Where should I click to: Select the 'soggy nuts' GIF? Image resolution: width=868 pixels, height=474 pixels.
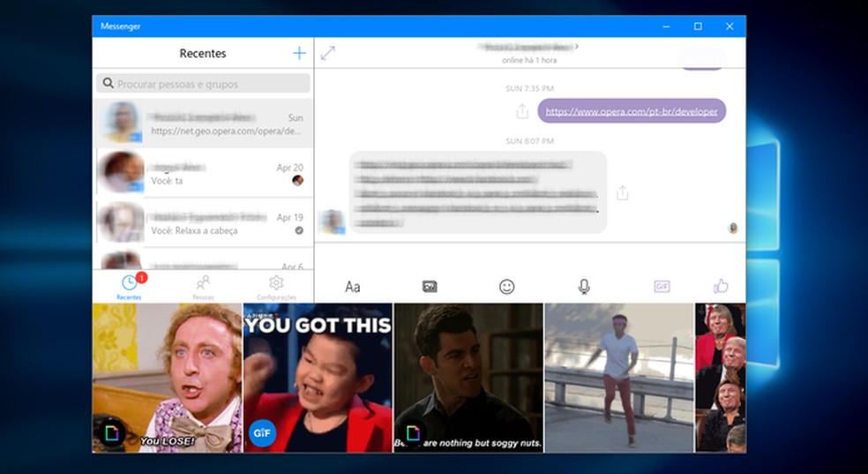click(469, 378)
